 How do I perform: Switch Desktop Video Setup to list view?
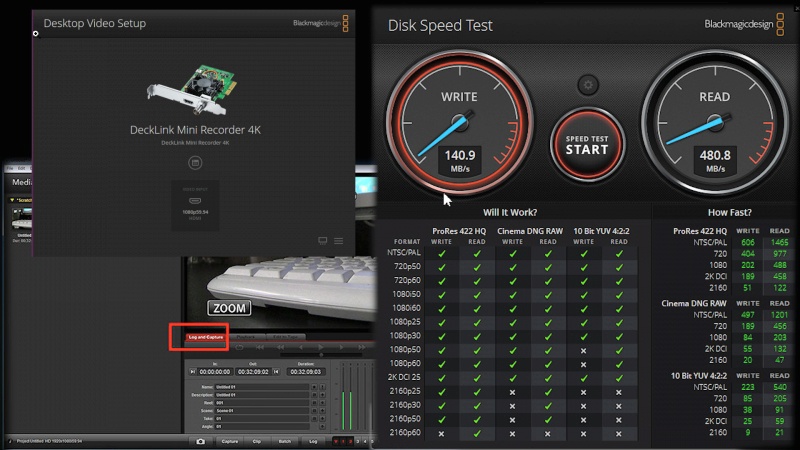click(x=339, y=241)
